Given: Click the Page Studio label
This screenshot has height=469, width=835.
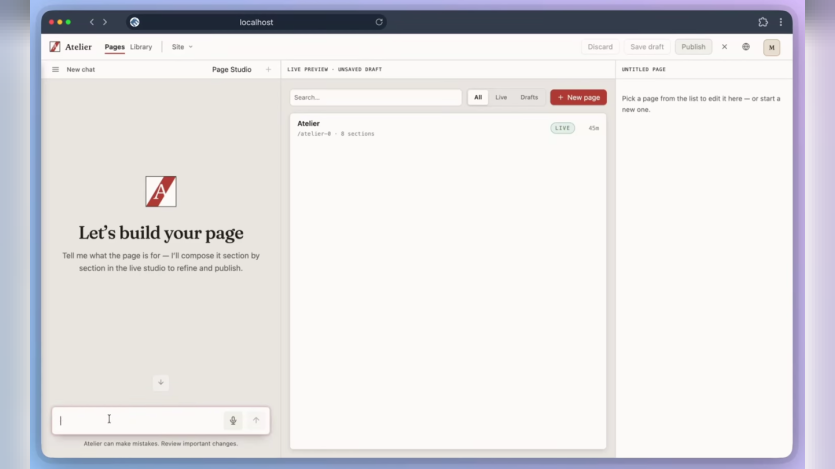Looking at the screenshot, I should click(x=232, y=69).
